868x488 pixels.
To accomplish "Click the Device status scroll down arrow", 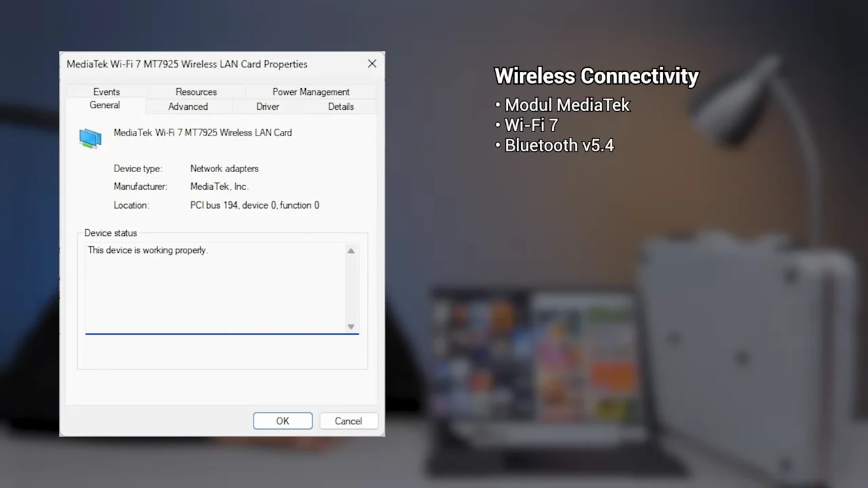I will [351, 327].
